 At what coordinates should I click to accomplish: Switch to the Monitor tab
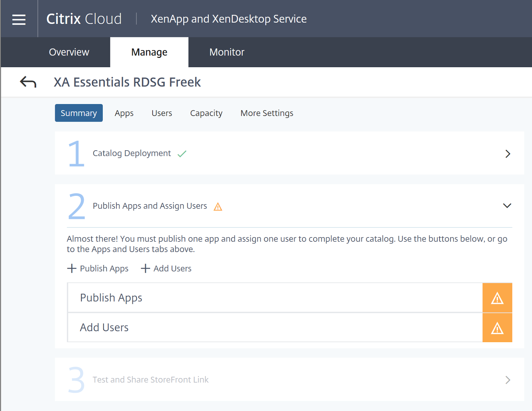[227, 52]
